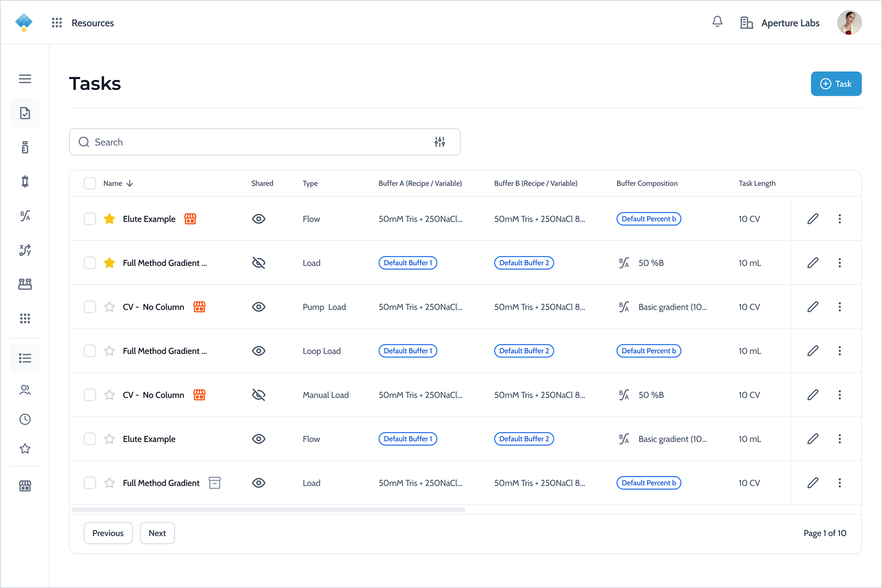Click the Shared column header
This screenshot has width=882, height=588.
pyautogui.click(x=262, y=184)
